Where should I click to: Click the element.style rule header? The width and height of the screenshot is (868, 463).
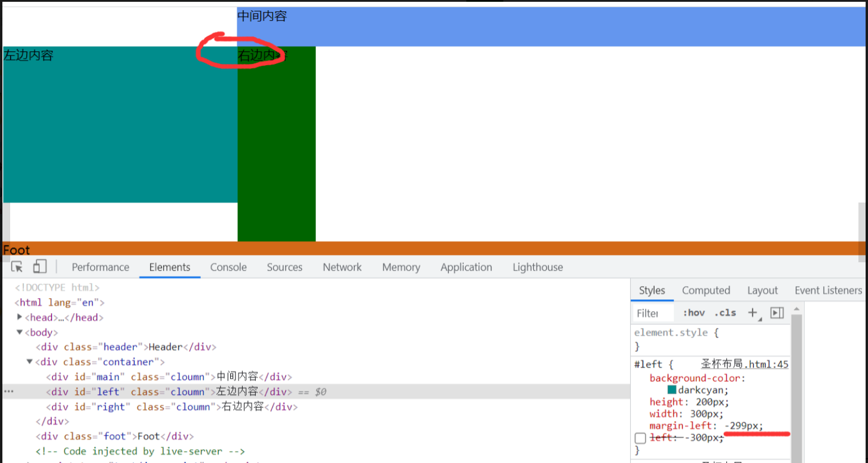[x=676, y=332]
